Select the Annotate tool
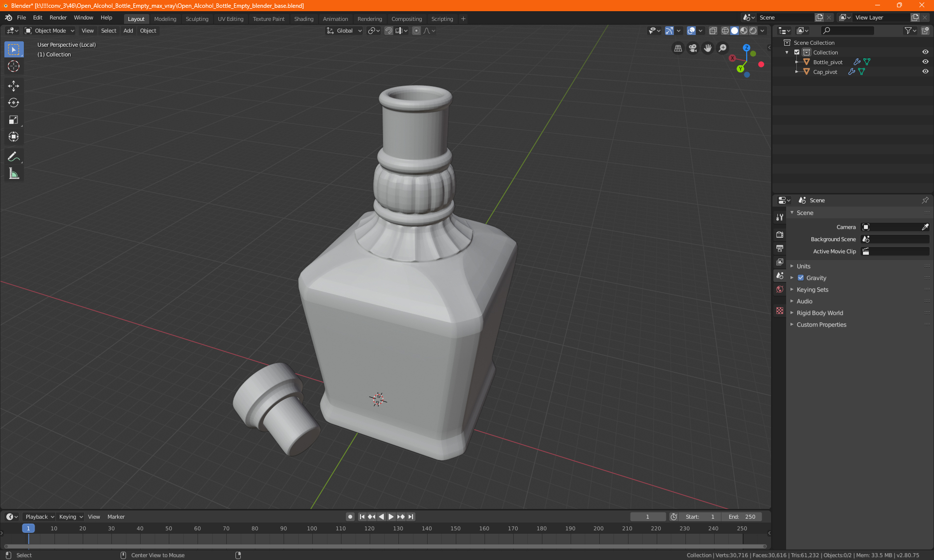The height and width of the screenshot is (560, 934). point(14,157)
